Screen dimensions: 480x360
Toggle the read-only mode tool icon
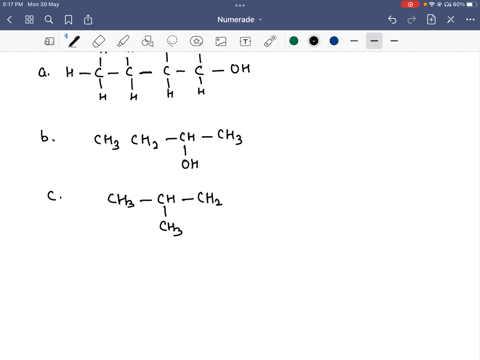pos(49,41)
